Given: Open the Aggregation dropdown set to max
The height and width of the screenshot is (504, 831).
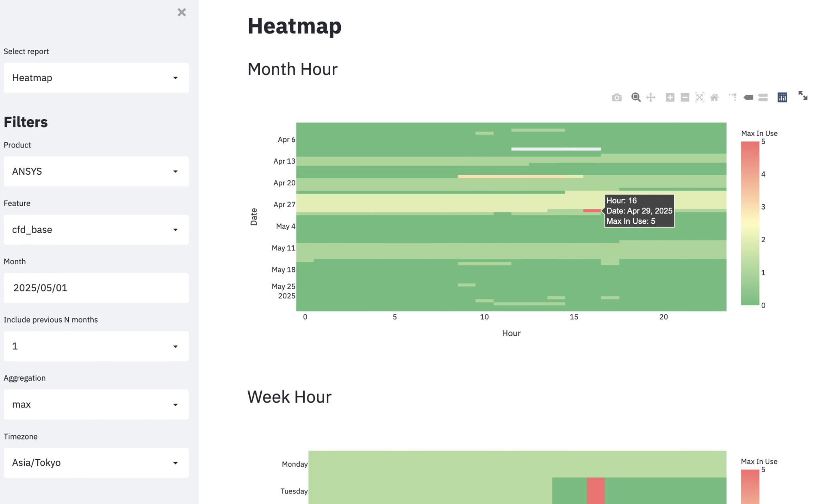Looking at the screenshot, I should pyautogui.click(x=96, y=405).
